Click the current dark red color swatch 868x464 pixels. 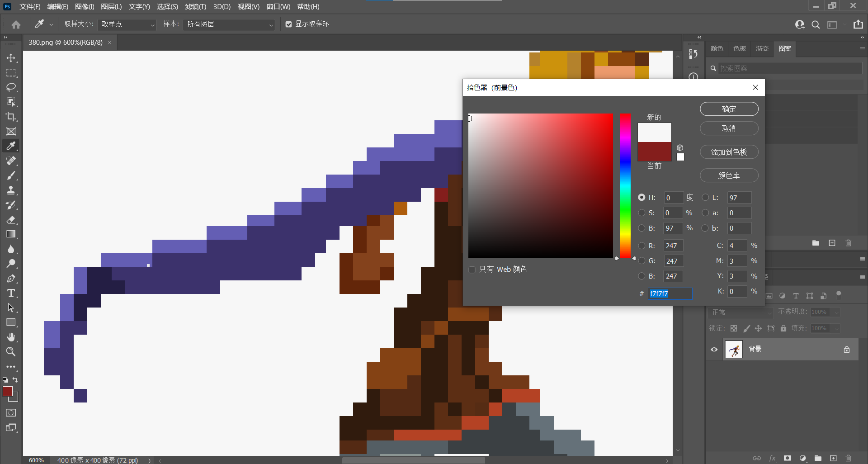click(654, 152)
